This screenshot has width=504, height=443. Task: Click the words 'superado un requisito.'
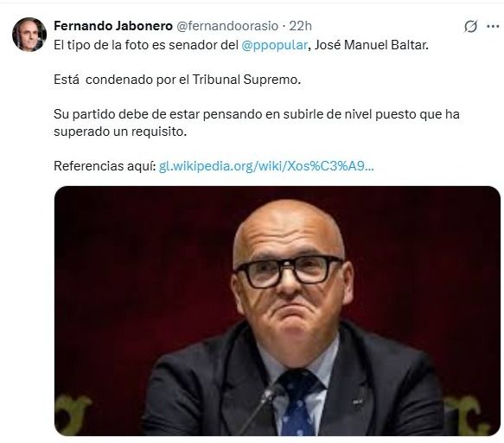(x=120, y=132)
